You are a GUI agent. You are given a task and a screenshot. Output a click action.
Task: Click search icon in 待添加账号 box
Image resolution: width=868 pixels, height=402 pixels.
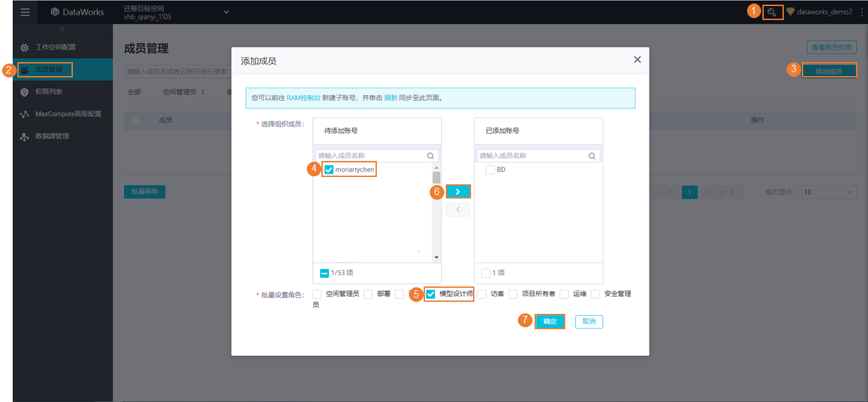point(430,156)
